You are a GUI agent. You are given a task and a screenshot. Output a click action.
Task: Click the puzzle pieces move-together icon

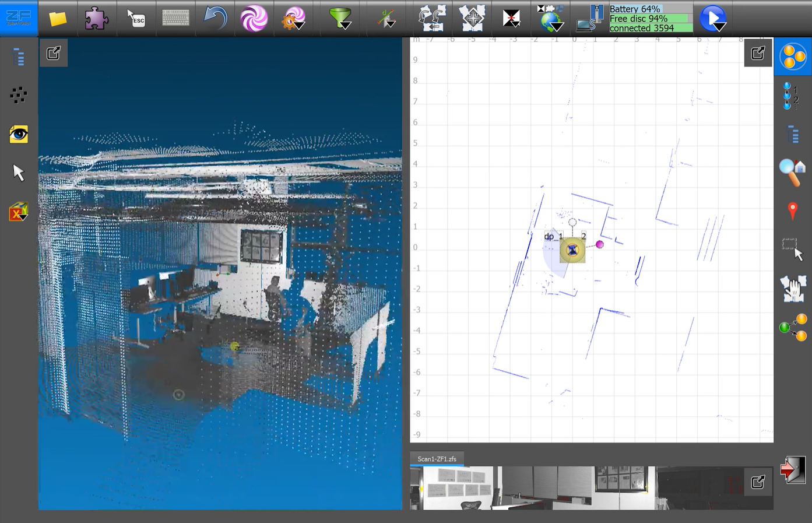[x=472, y=18]
